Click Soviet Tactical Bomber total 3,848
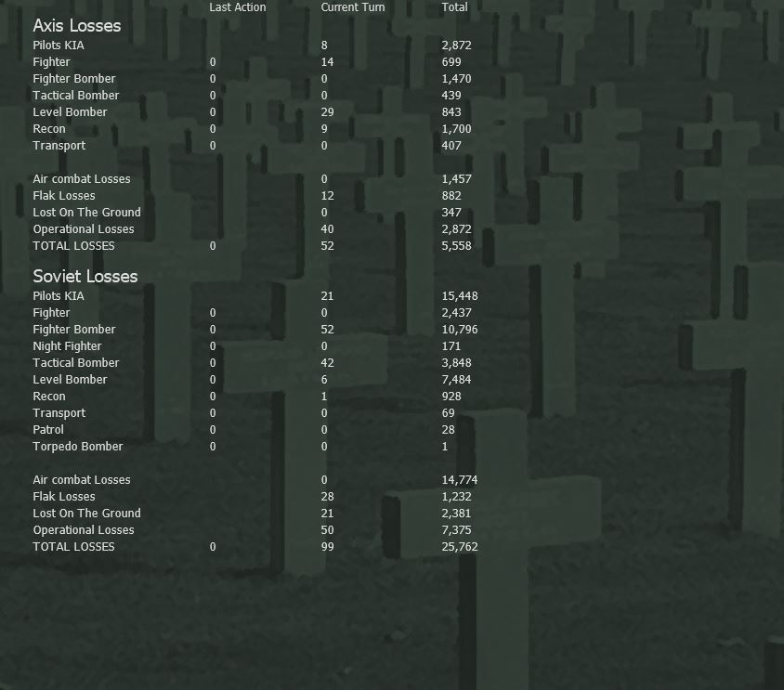Screen dimensions: 784x690 point(456,363)
